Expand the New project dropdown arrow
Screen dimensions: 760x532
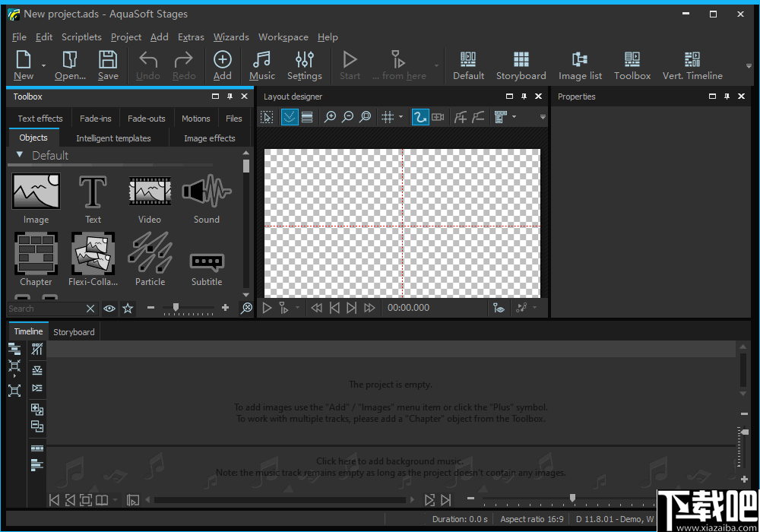pyautogui.click(x=43, y=66)
